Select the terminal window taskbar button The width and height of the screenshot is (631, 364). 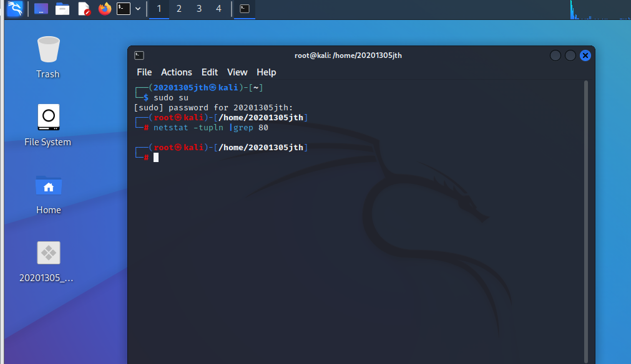[245, 9]
